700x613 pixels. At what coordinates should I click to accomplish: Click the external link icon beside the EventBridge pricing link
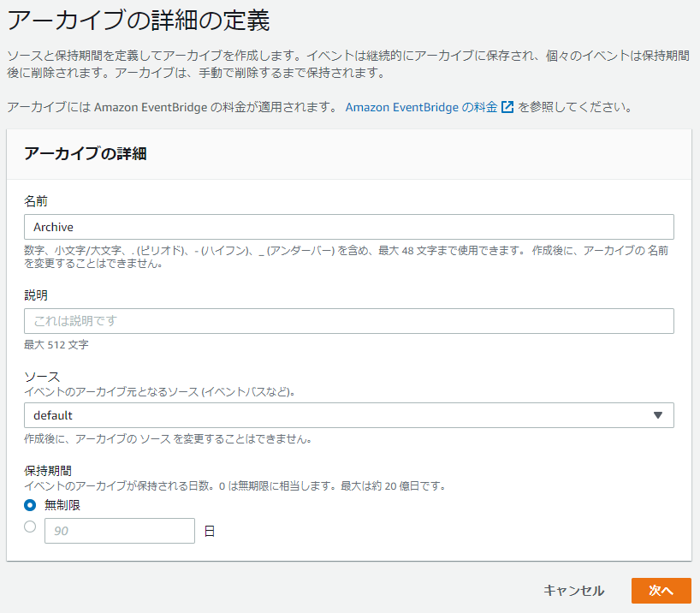point(507,107)
